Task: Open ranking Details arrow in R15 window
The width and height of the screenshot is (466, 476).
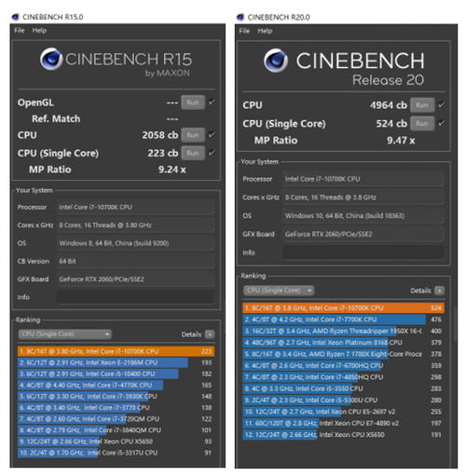Action: pos(210,334)
